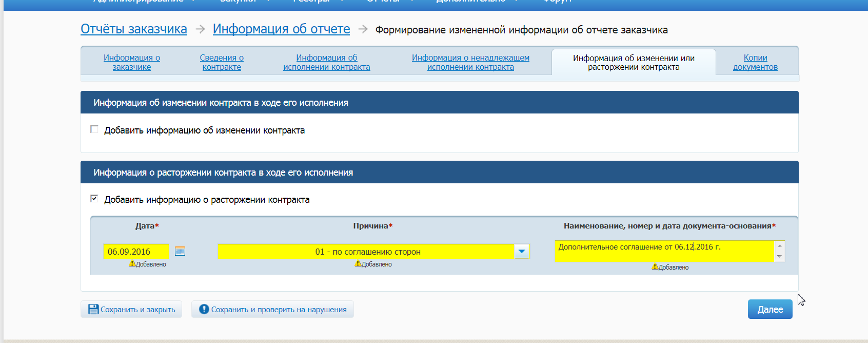Switch to 'Информация о заказчике' tab
This screenshot has height=343, width=868.
click(132, 62)
